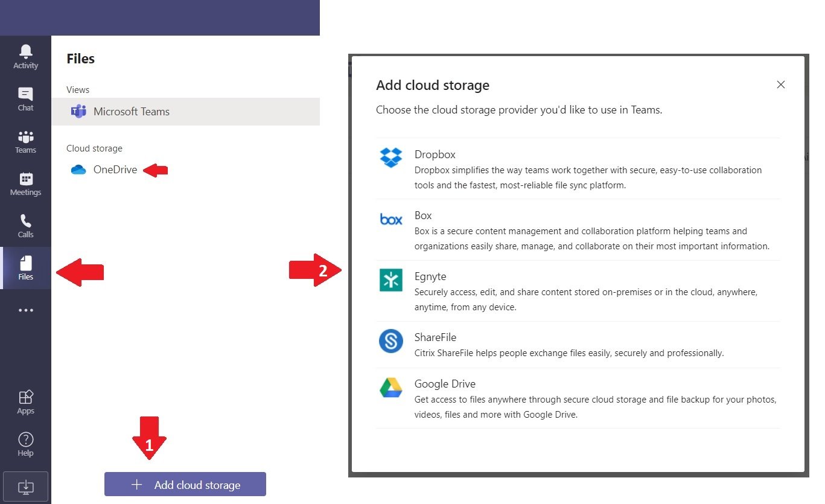Click the 'Choose the cloud storage provider' text
825x504 pixels.
pos(519,110)
